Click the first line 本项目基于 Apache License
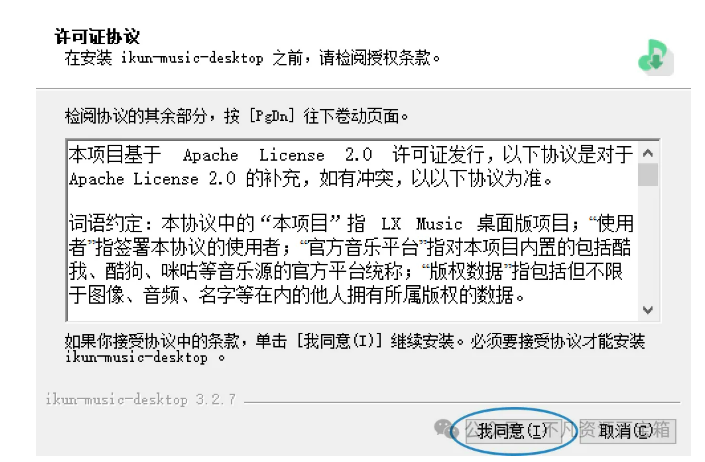Screen dimensions: 705x462 [x=351, y=155]
